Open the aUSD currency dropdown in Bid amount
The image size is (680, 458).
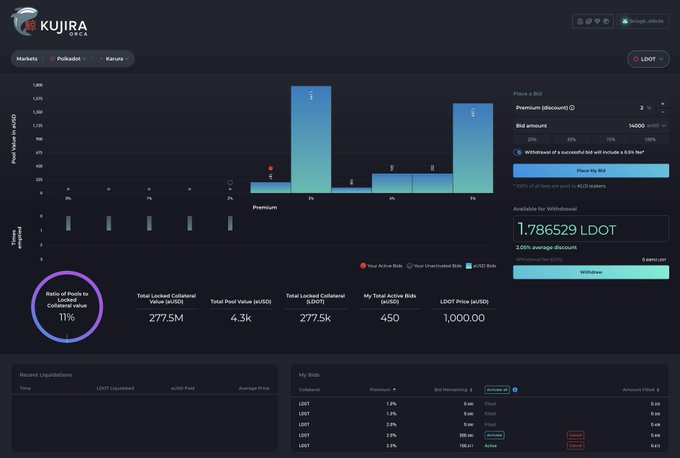coord(657,126)
